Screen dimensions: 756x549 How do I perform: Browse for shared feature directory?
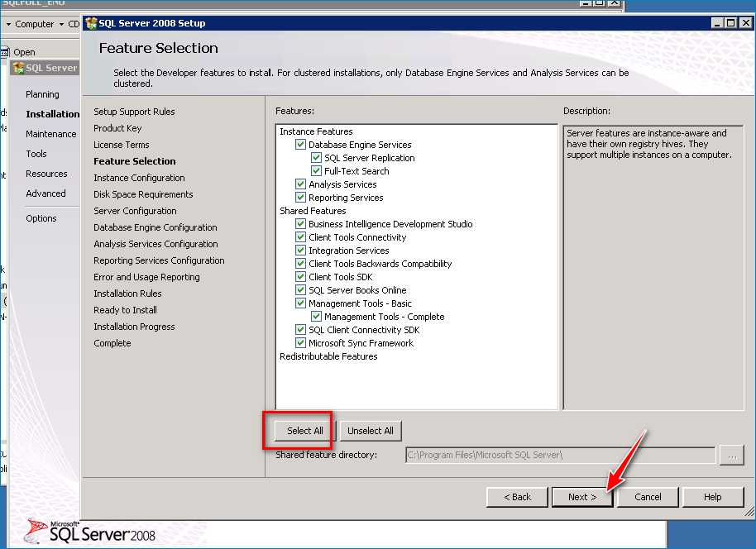[x=731, y=455]
